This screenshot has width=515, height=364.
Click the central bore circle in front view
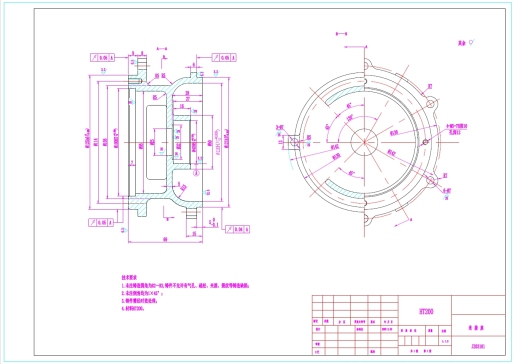pos(364,142)
